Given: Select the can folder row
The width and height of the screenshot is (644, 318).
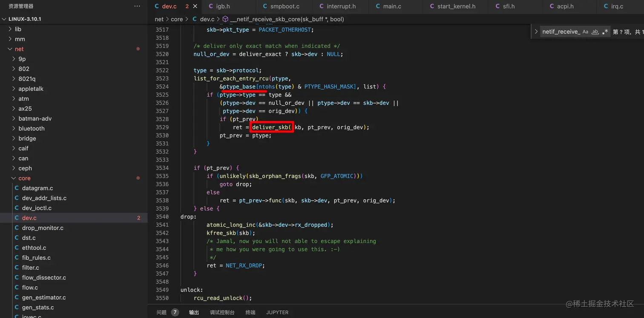Looking at the screenshot, I should pos(74,158).
